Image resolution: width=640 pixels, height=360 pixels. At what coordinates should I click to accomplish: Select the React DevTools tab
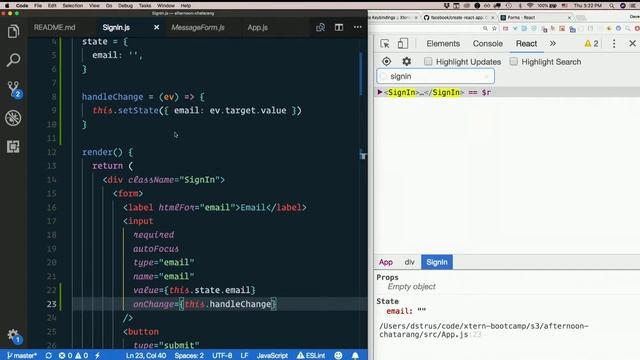click(526, 43)
